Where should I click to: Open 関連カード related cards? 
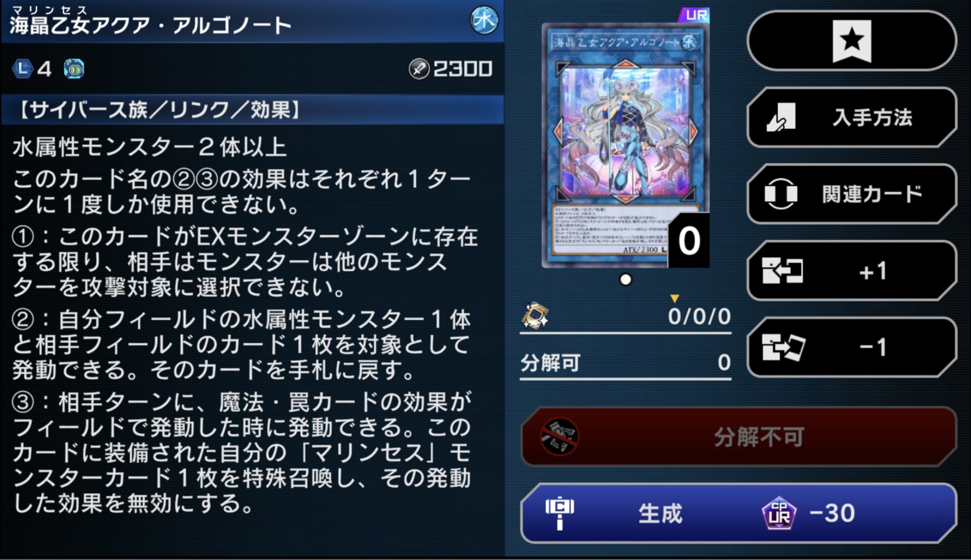pos(852,194)
